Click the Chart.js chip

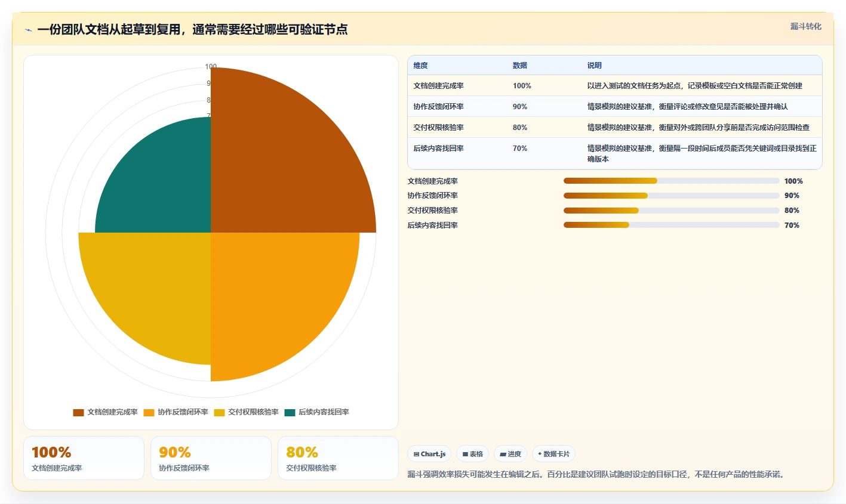(429, 454)
